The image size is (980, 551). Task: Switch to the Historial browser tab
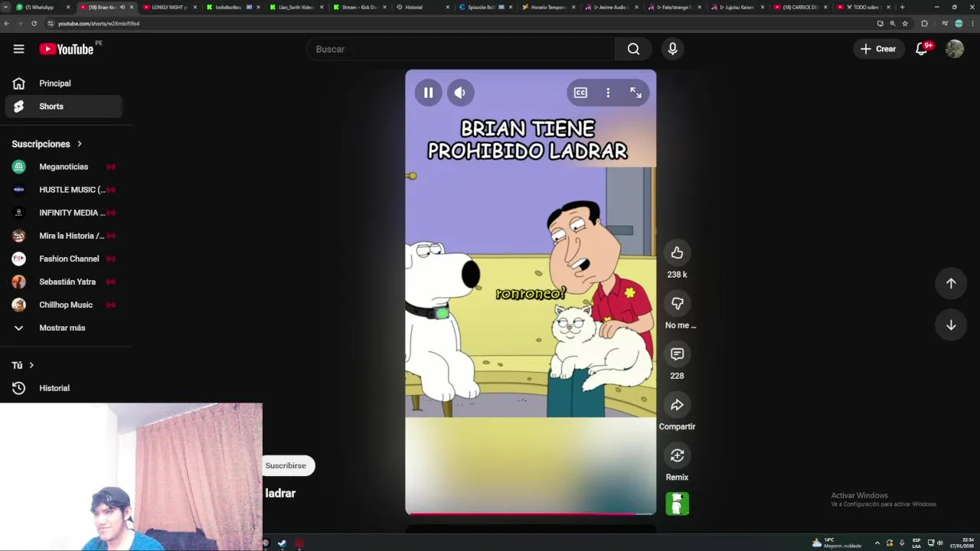tap(422, 7)
